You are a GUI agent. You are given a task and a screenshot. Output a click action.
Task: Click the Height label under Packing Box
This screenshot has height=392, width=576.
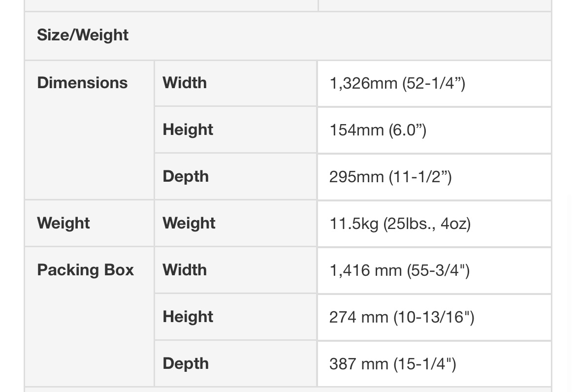click(188, 317)
